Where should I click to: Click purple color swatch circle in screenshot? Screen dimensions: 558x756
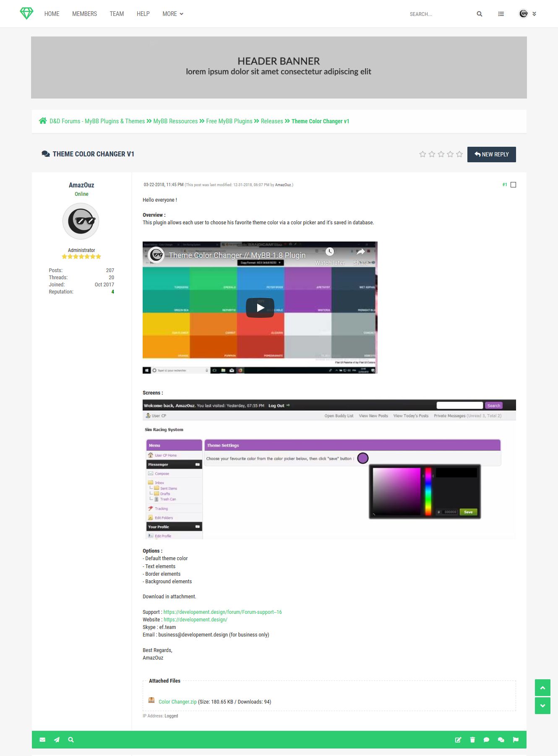point(363,458)
